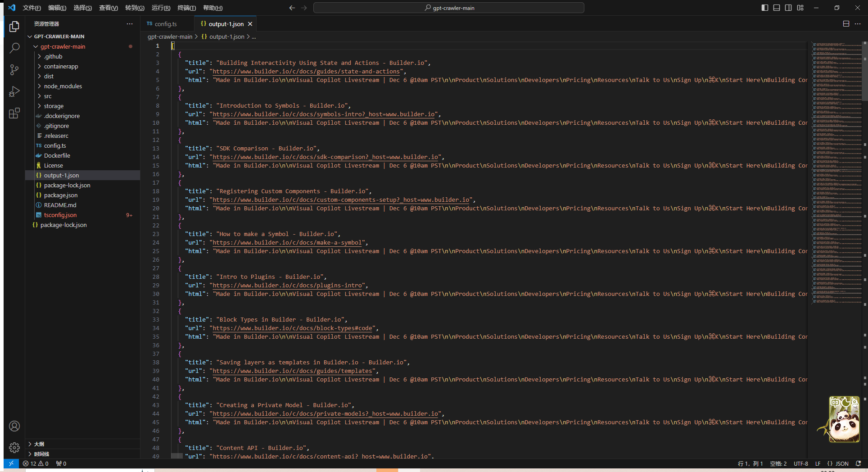Change file encoding UTF-8
This screenshot has width=868, height=472.
point(801,463)
